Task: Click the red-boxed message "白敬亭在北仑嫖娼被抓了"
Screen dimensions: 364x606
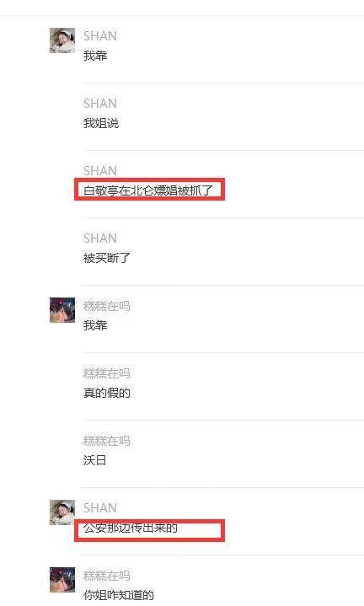Action: [148, 190]
